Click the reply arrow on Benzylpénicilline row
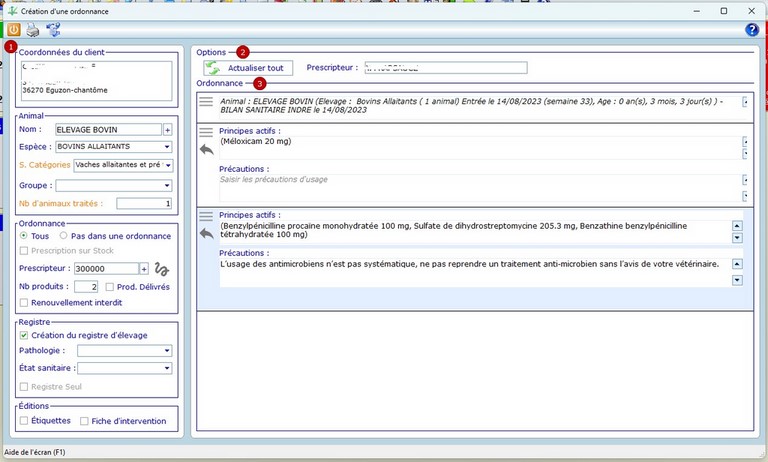 [206, 233]
